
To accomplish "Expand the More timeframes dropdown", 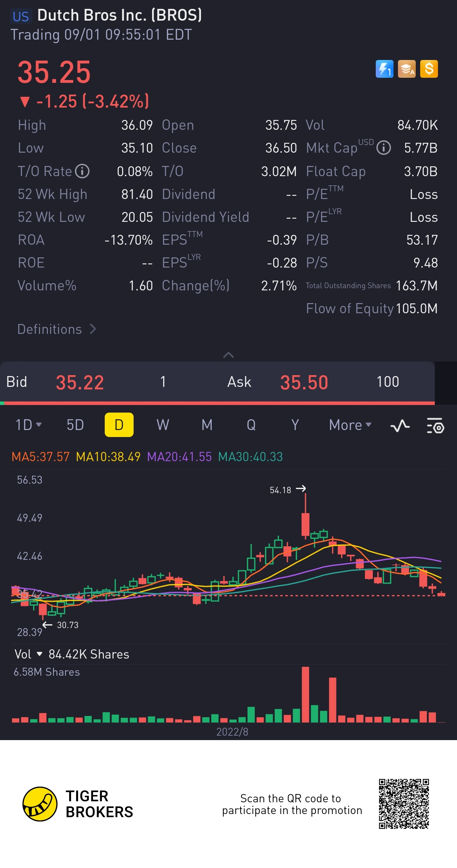I will tap(350, 425).
